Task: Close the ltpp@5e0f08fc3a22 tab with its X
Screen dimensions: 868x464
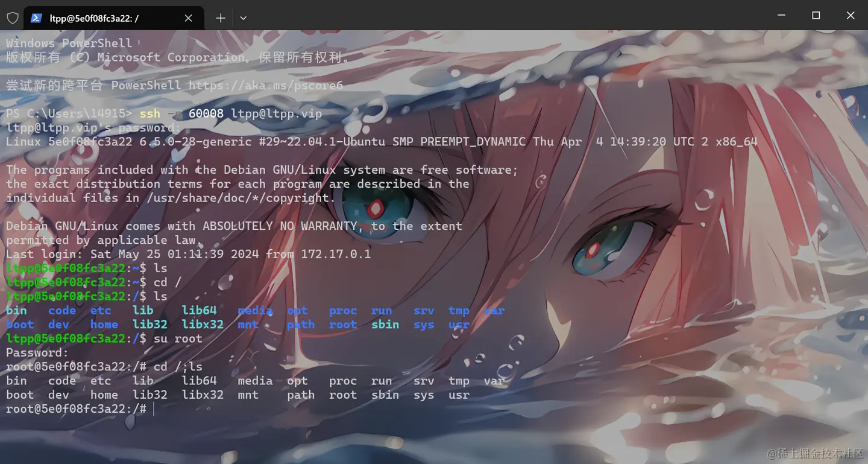Action: pyautogui.click(x=189, y=18)
